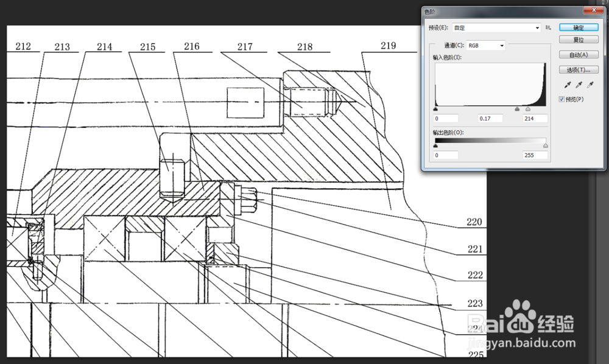Click the output white level slider handle
This screenshot has height=364, width=609.
(x=546, y=145)
